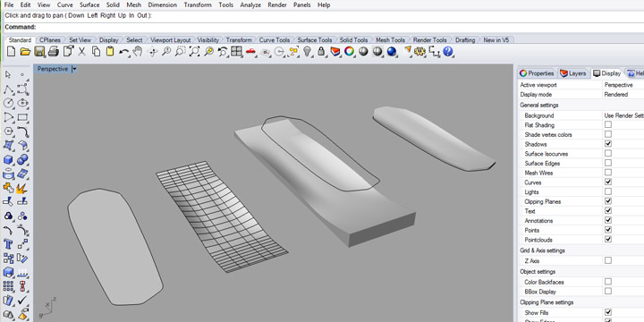This screenshot has width=644, height=322.
Task: Open the Display mode Rendered dropdown
Action: [623, 95]
